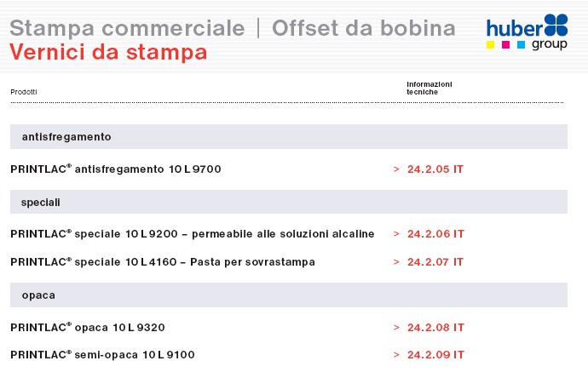Click the red arrow beside 24.2.07 IT
Image resolution: width=588 pixels, height=378 pixels.
point(396,262)
